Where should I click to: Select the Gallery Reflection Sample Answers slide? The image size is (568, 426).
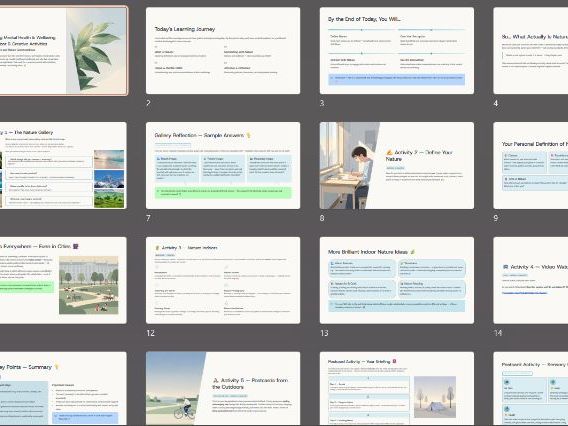pyautogui.click(x=223, y=166)
